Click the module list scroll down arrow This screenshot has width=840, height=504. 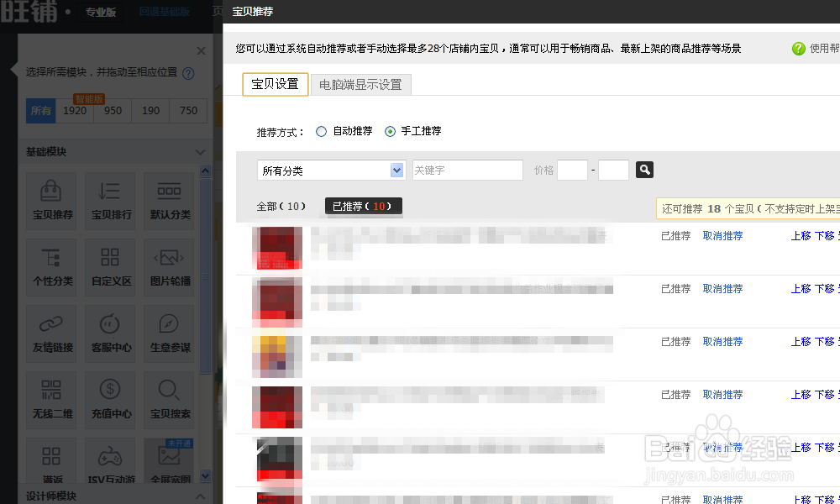205,475
